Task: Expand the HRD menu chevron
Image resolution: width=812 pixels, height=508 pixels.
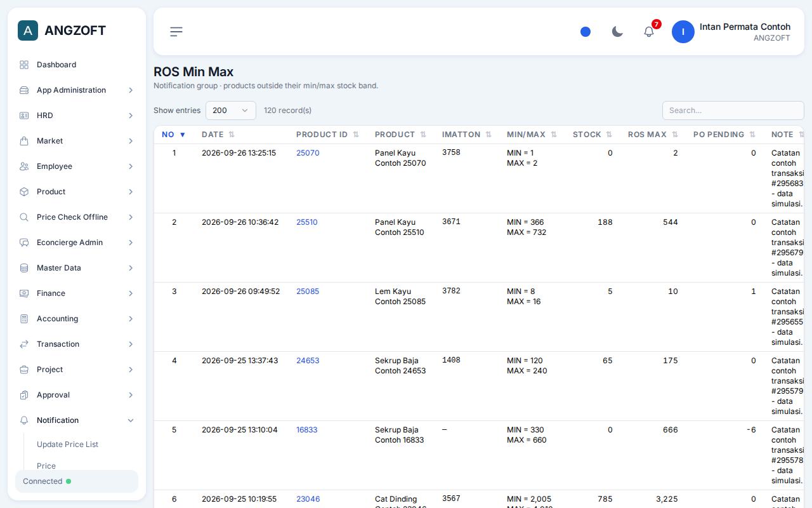Action: coord(131,116)
